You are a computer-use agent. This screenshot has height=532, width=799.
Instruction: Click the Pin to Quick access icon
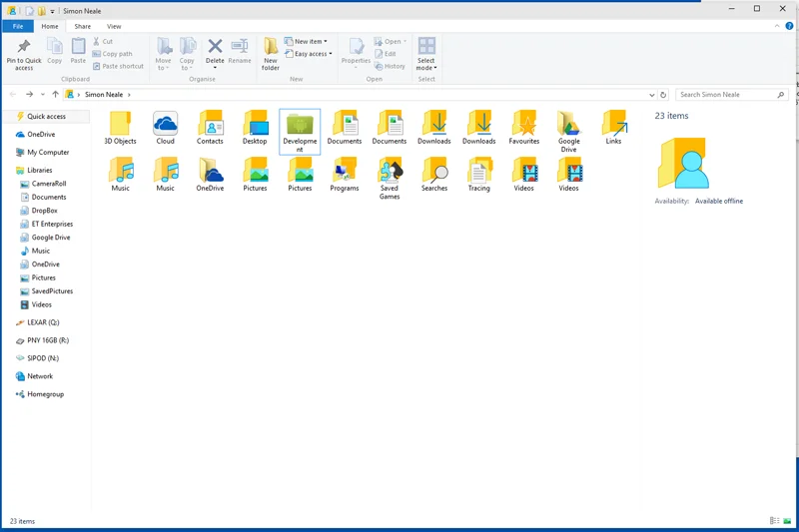23,47
